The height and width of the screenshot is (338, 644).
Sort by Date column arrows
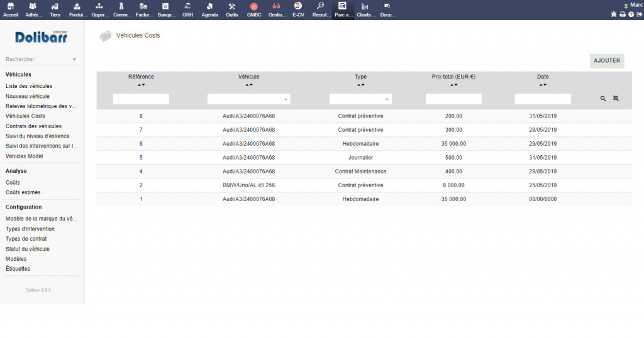(543, 85)
